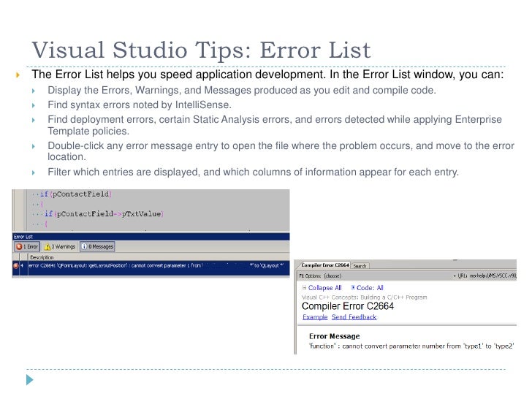Click the slide title 'Visual Studio Tips: Error List'

[201, 50]
